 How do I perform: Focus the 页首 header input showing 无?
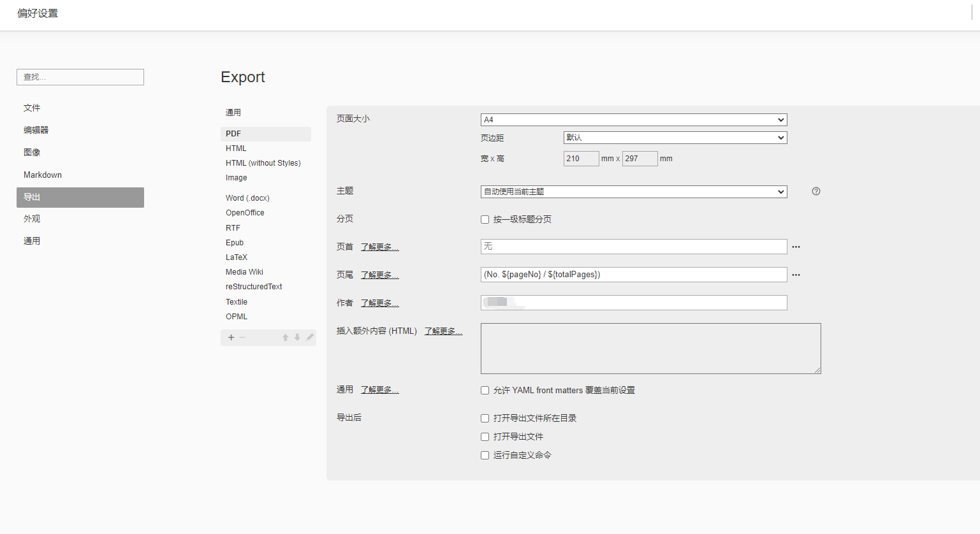click(634, 247)
